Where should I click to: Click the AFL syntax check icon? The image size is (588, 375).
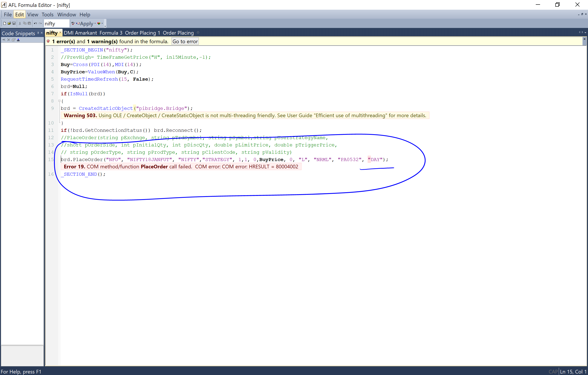click(73, 23)
